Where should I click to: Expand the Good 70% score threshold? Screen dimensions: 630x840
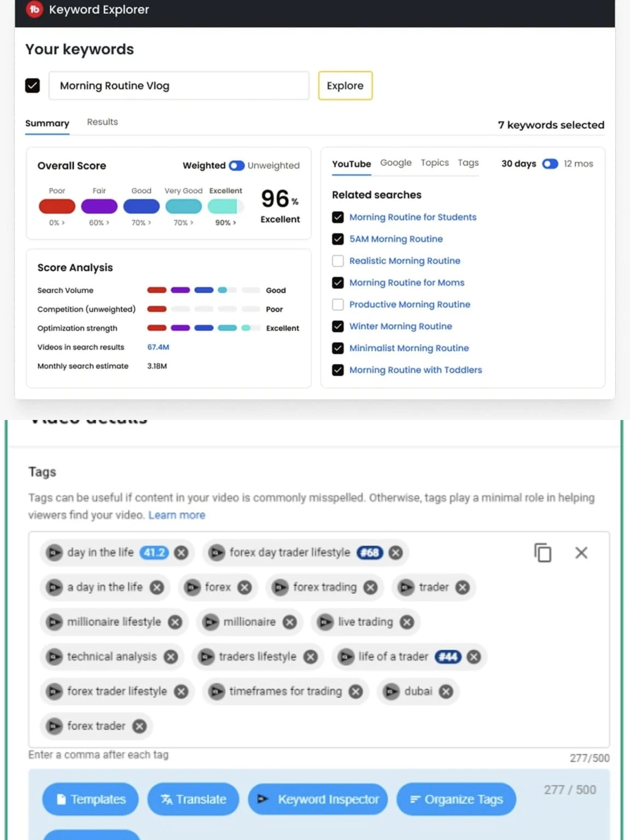click(140, 223)
